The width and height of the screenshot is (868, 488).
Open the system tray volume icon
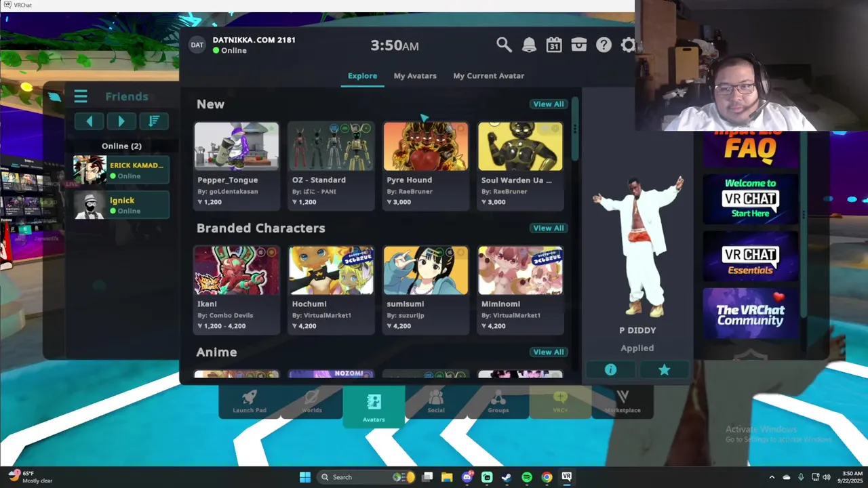(x=827, y=477)
